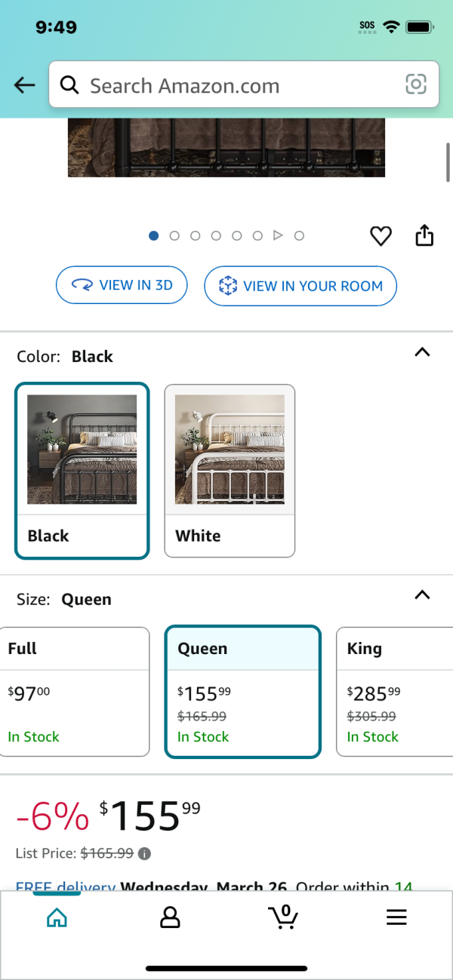This screenshot has height=980, width=453.
Task: Choose the King size option
Action: click(394, 691)
